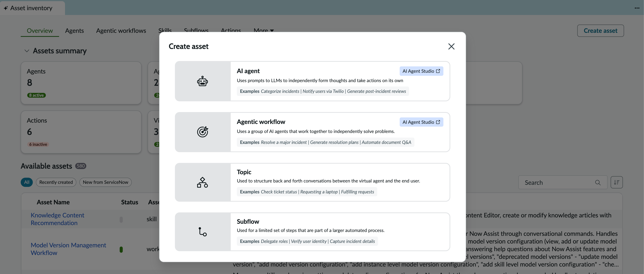This screenshot has width=644, height=274.
Task: Click the Actions summary card
Action: [x=81, y=132]
